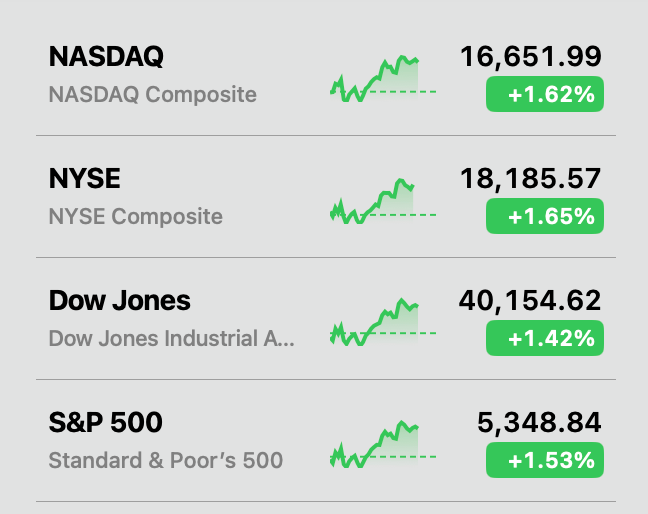648x514 pixels.
Task: Click the NASDAQ sparkline chart
Action: pyautogui.click(x=383, y=79)
